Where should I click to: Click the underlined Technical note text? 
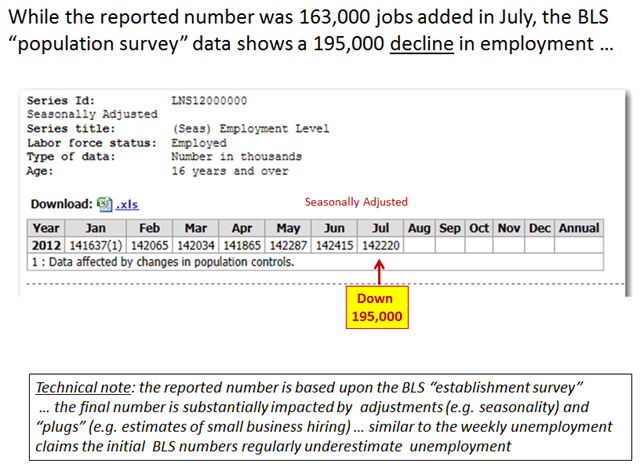pyautogui.click(x=83, y=387)
